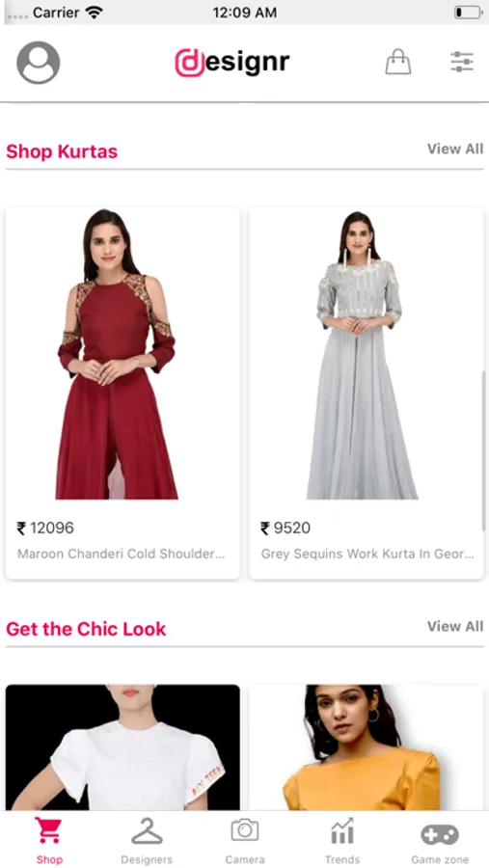
Task: Tap the Designr logo
Action: (232, 63)
